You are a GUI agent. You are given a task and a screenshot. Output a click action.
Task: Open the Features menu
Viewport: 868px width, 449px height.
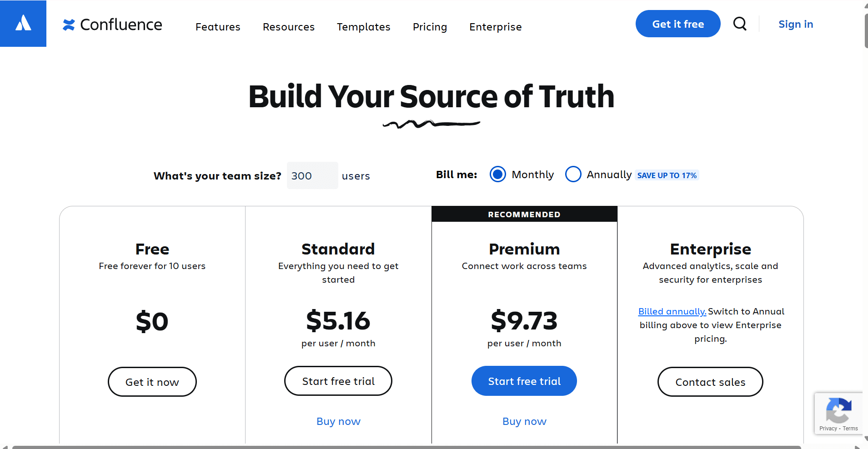coord(218,27)
